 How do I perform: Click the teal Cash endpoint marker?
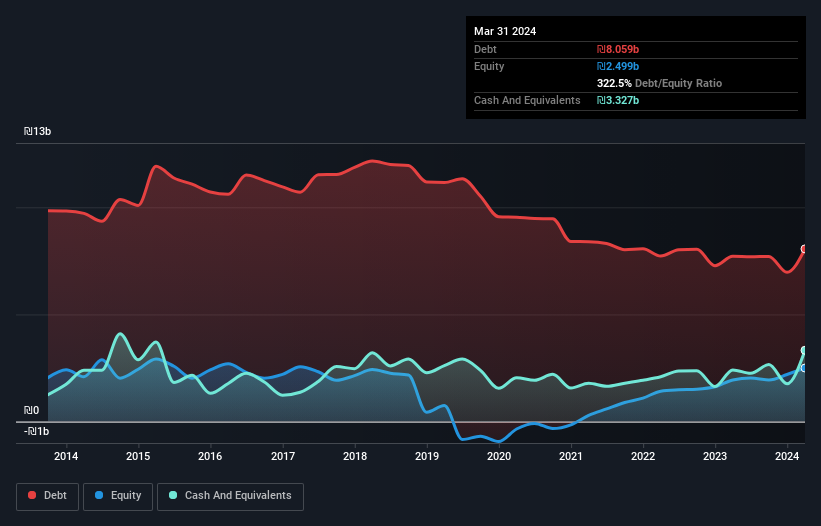[x=804, y=350]
